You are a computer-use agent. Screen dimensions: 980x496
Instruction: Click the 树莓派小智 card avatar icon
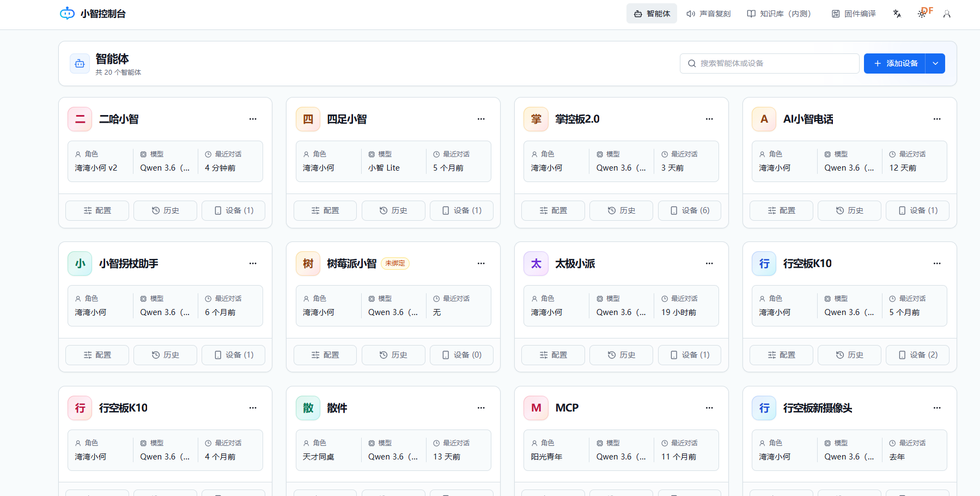pos(308,264)
